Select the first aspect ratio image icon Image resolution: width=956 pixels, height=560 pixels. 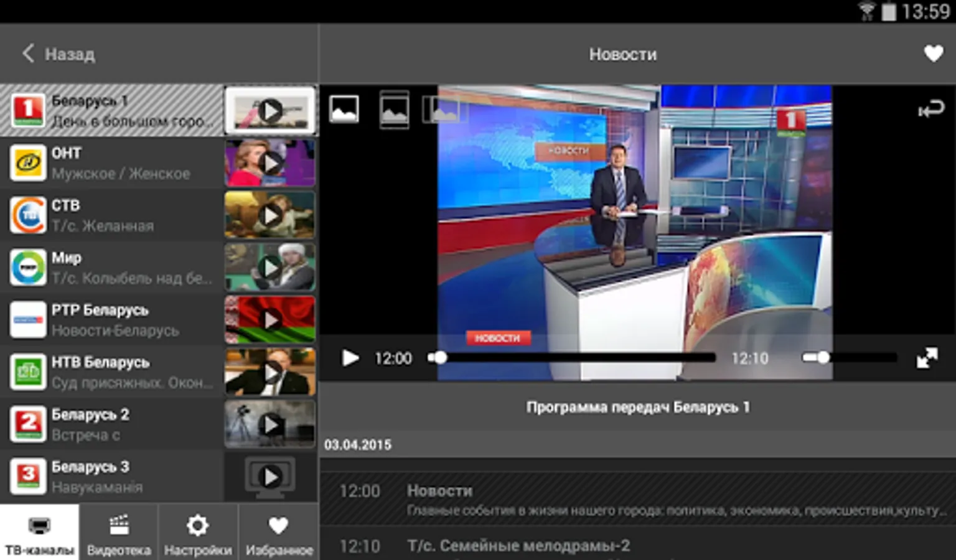(x=344, y=110)
